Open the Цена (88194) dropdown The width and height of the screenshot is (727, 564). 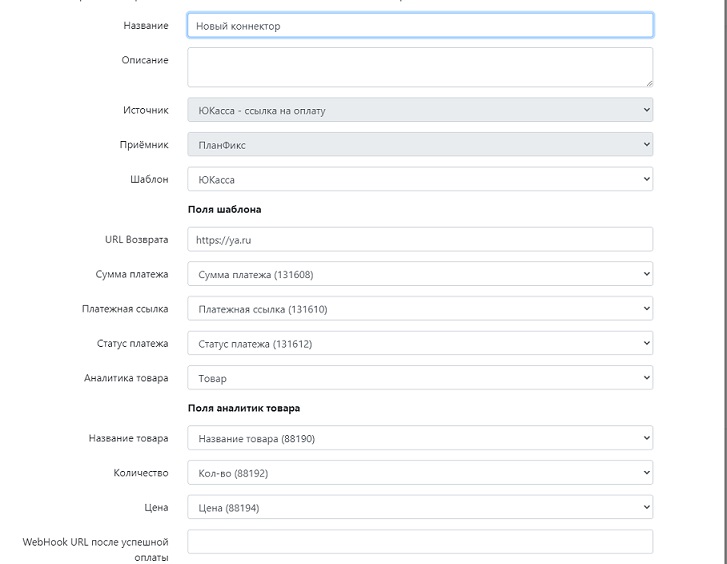coord(420,507)
